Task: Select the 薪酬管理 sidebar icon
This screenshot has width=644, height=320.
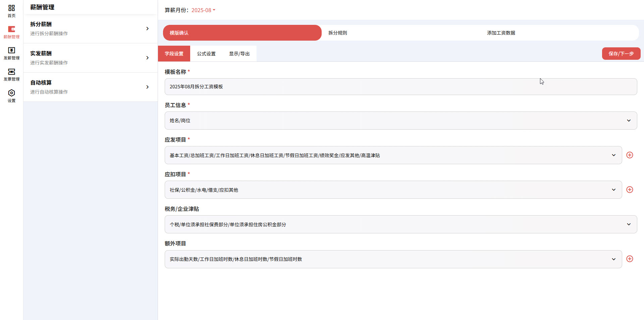Action: (x=11, y=32)
